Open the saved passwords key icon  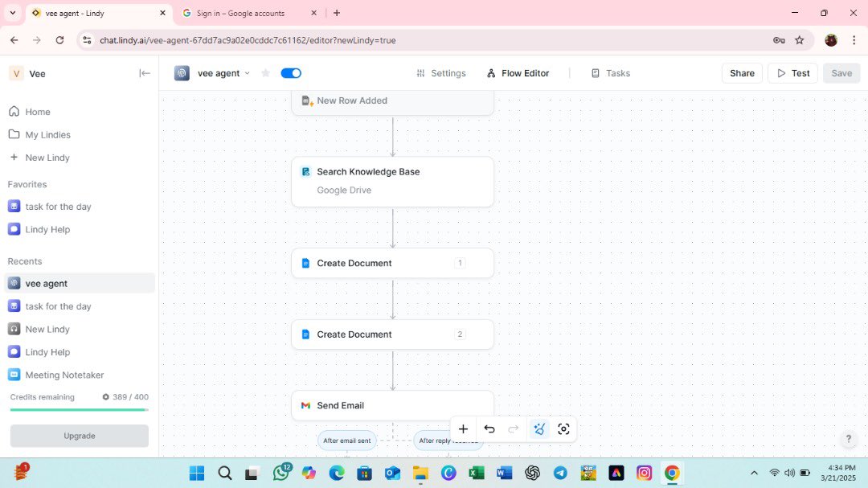coord(779,40)
